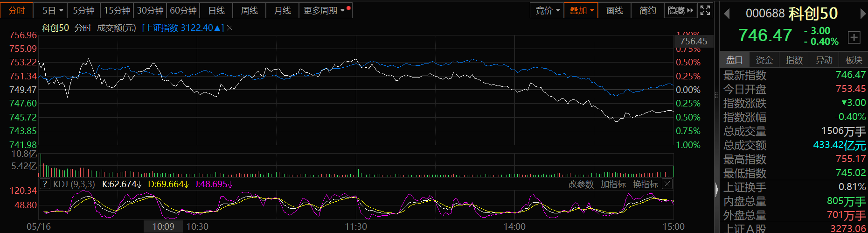Select the 分时 intraday chart period
This screenshot has width=868, height=233.
pos(17,10)
